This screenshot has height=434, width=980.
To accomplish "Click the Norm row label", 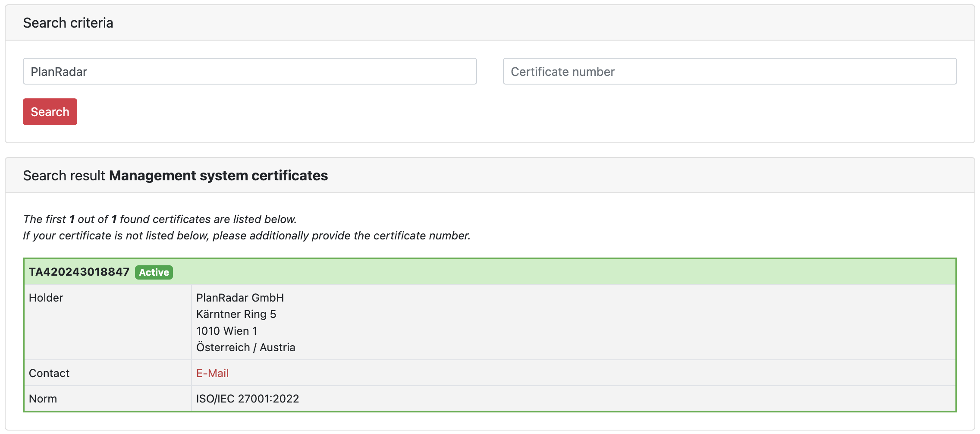I will [43, 399].
